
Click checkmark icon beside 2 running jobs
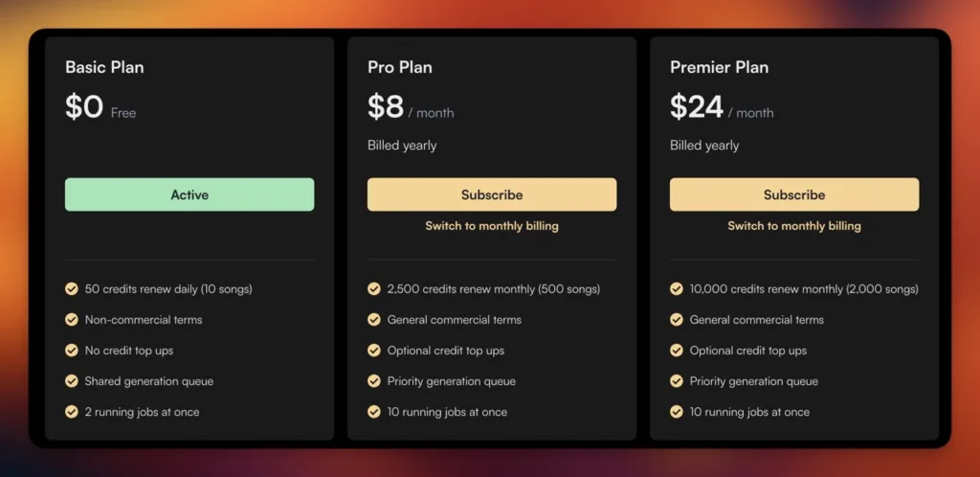[x=72, y=411]
